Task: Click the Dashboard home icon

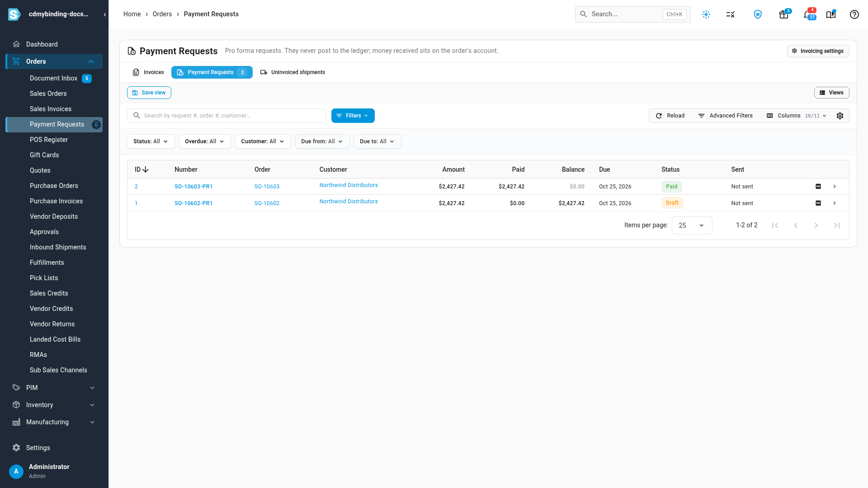Action: tap(16, 44)
